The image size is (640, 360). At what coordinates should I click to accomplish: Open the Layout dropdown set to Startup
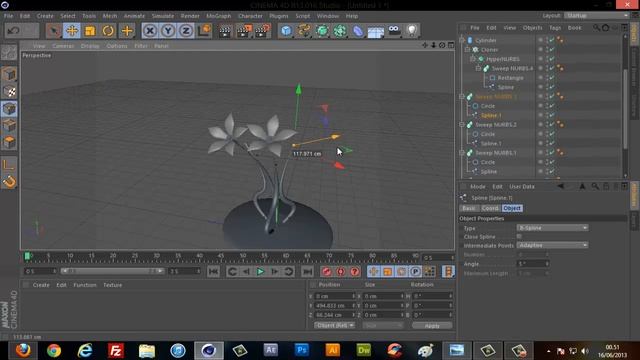pyautogui.click(x=596, y=16)
